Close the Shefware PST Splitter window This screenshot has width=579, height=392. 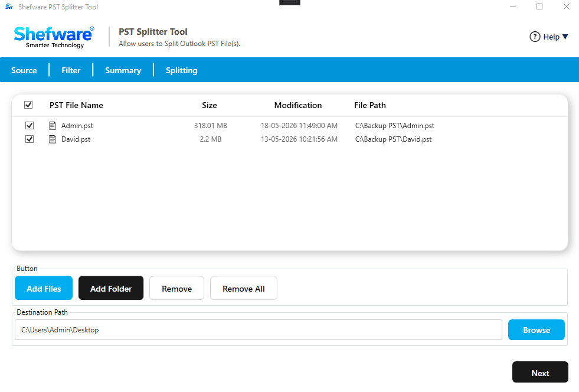coord(567,6)
